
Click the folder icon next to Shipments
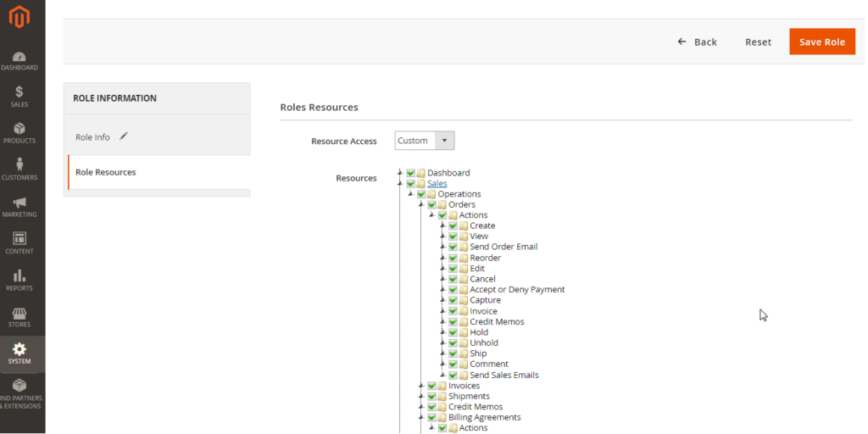[x=442, y=397]
